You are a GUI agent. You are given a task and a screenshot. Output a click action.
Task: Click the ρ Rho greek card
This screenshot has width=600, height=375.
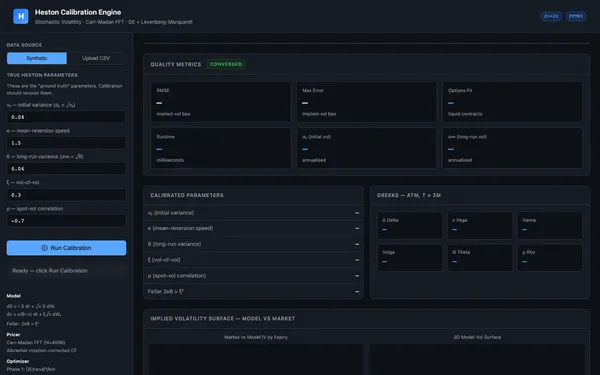(550, 258)
